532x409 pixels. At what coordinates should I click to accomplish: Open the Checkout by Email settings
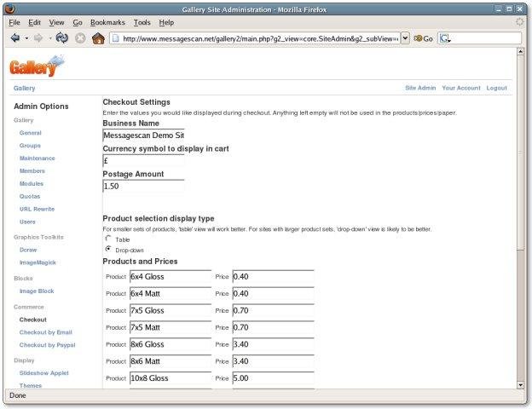(45, 332)
